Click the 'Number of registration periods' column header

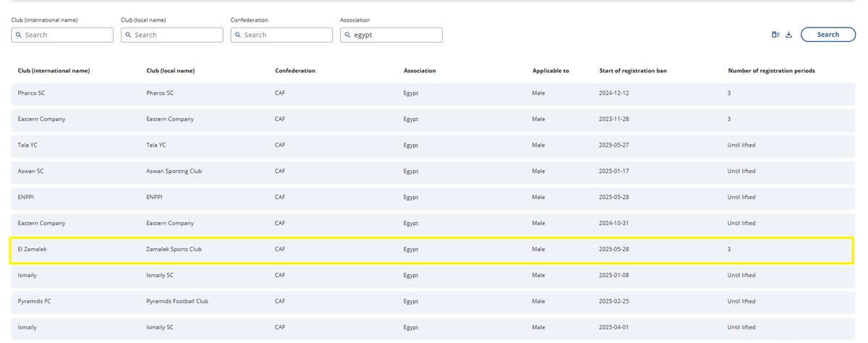pyautogui.click(x=771, y=71)
